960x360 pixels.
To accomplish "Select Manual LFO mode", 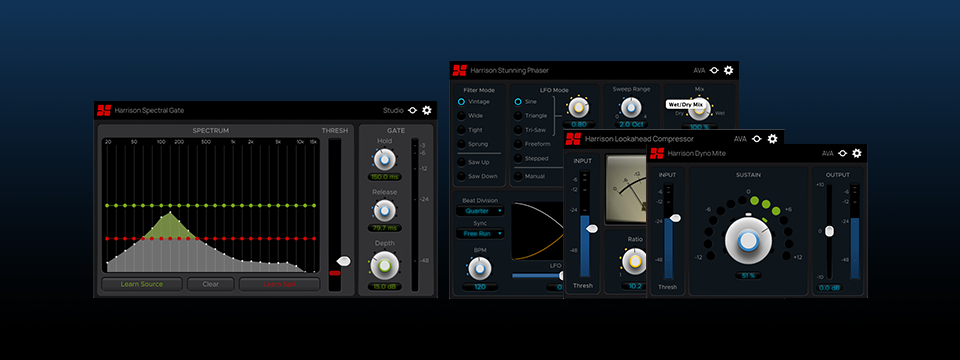I will point(518,176).
